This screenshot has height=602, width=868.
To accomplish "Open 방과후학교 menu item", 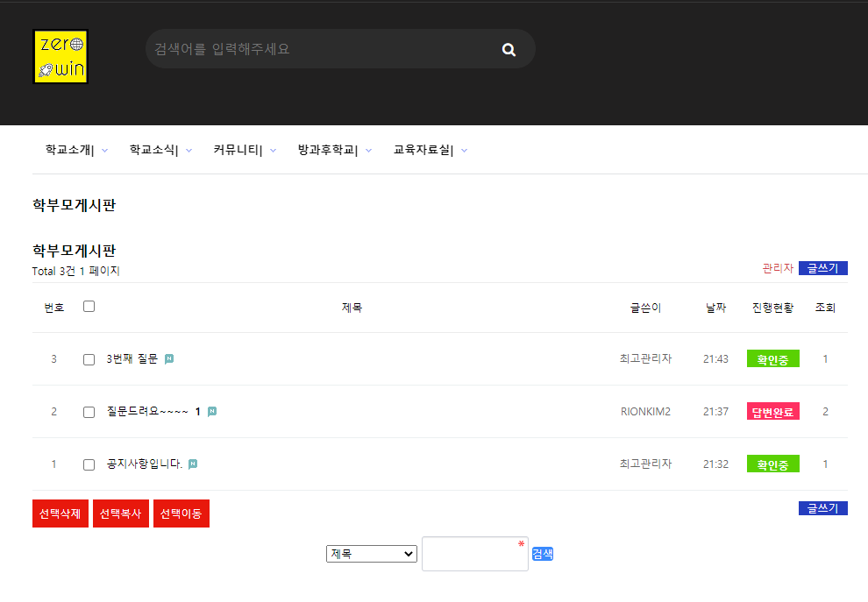I will 328,150.
